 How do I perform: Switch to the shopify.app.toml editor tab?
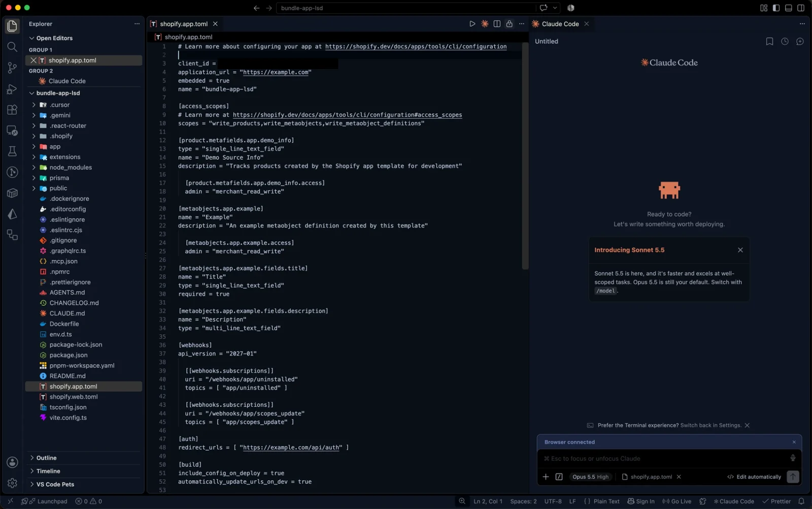coord(183,24)
